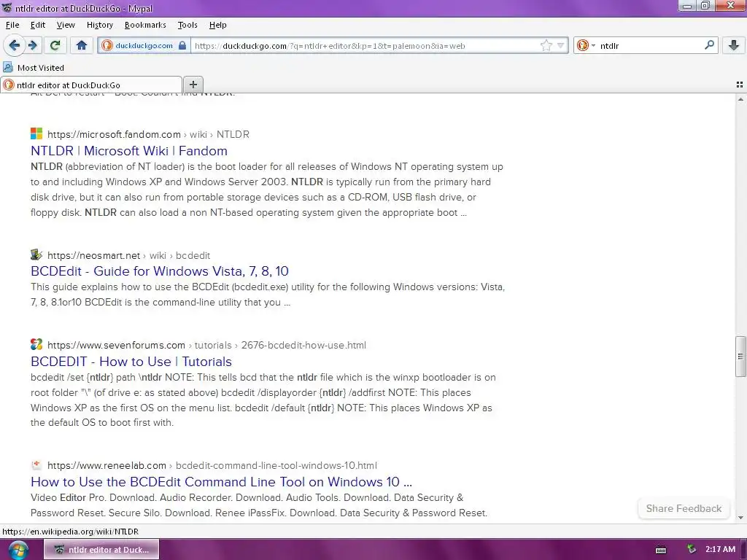Click the green system tray icon
The height and width of the screenshot is (560, 747).
pos(692,549)
